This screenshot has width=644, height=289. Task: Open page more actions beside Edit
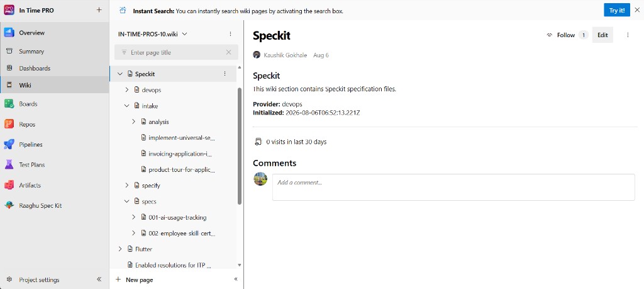coord(628,35)
